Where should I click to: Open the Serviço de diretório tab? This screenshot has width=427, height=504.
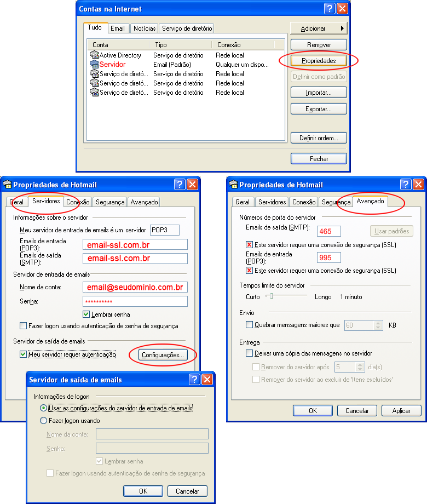click(x=187, y=28)
